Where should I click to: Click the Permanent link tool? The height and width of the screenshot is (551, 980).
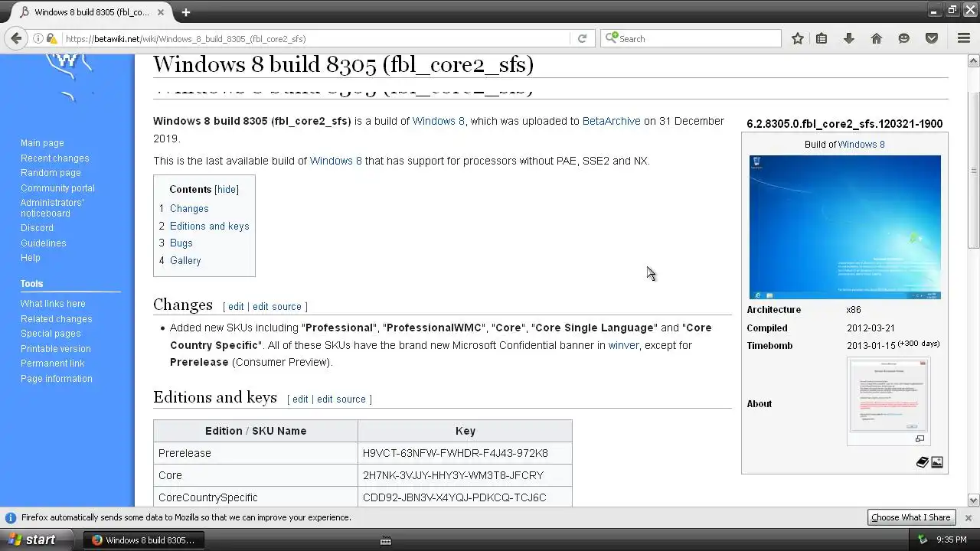click(x=52, y=364)
